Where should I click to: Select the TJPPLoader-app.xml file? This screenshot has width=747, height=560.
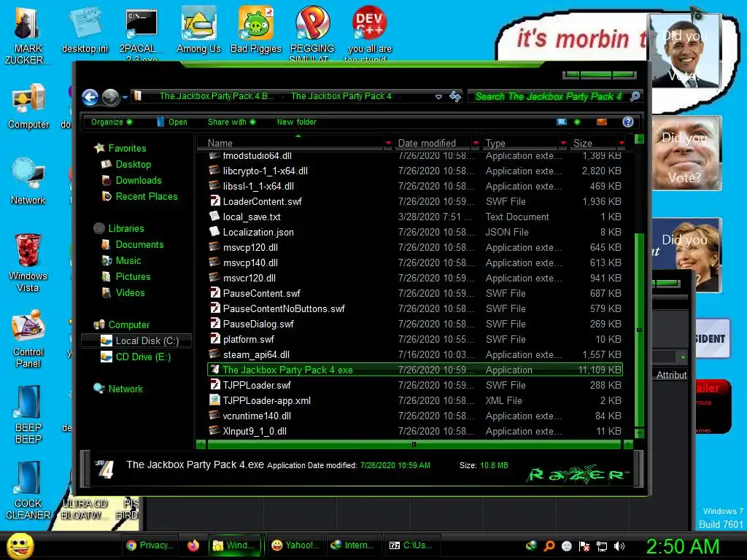[415, 400]
